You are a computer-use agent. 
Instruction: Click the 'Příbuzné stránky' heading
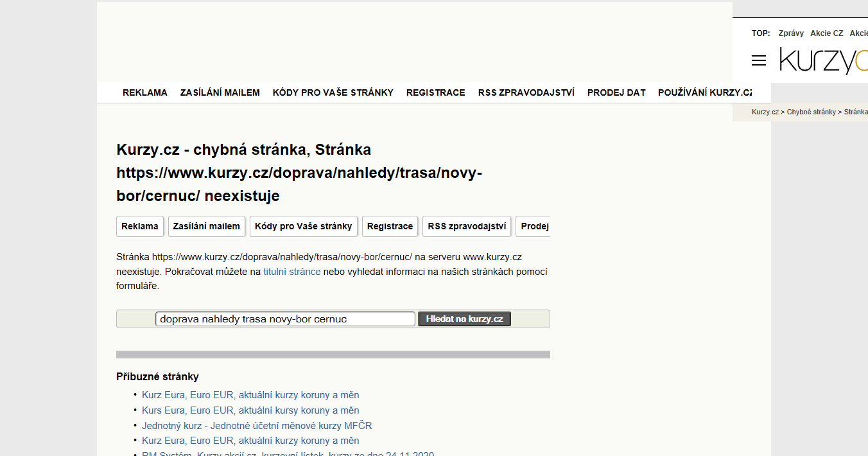point(158,377)
